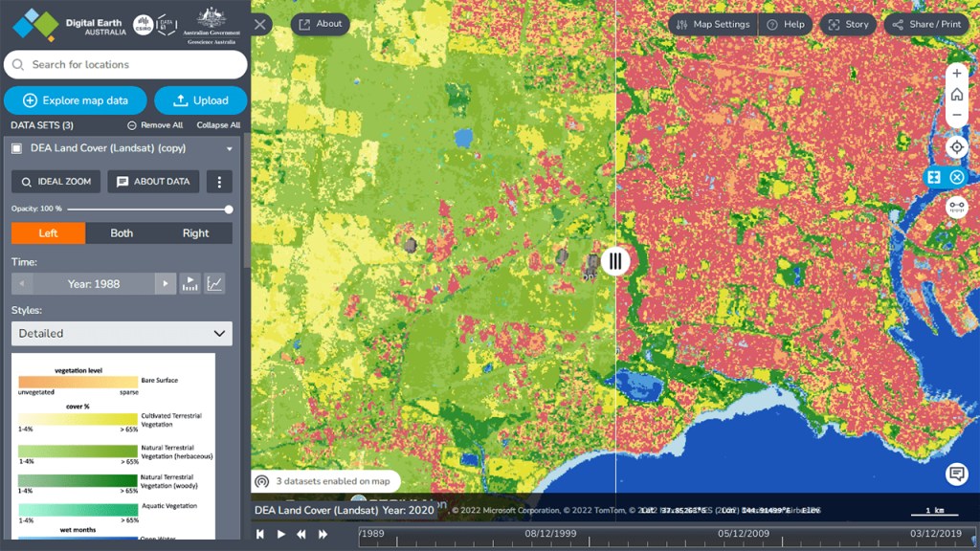Viewport: 980px width, 551px height.
Task: Exit split view with the circular X icon
Action: [x=956, y=177]
